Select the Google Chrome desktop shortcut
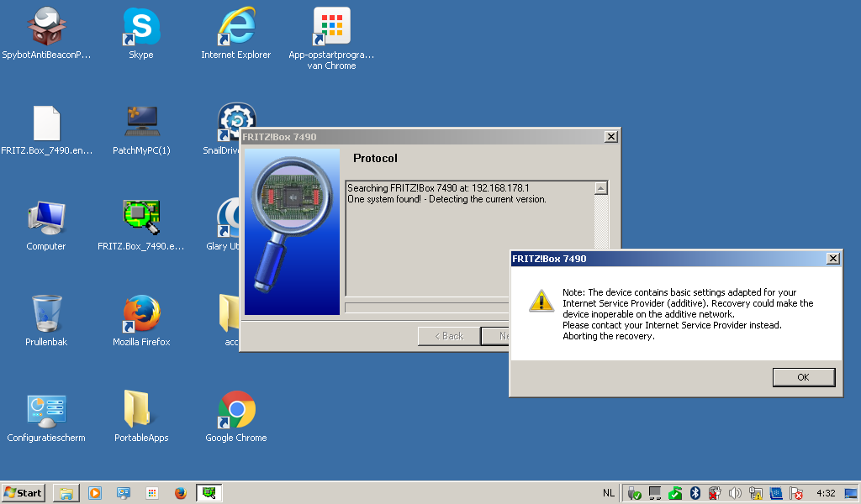 tap(236, 417)
